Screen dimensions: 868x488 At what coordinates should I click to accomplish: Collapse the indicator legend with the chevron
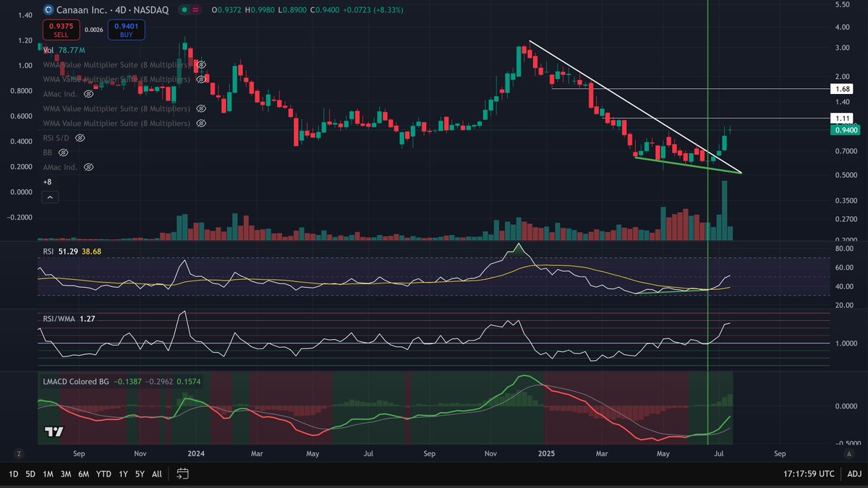click(50, 197)
